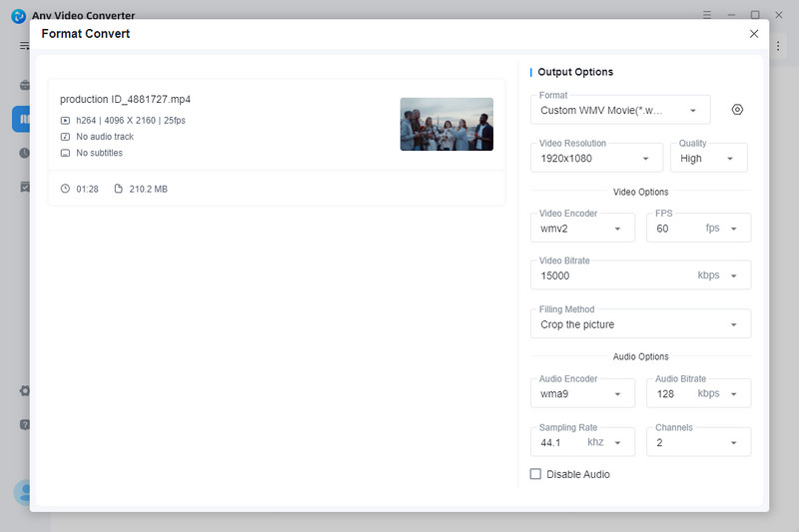Open the settings gear in the sidebar

tap(24, 390)
